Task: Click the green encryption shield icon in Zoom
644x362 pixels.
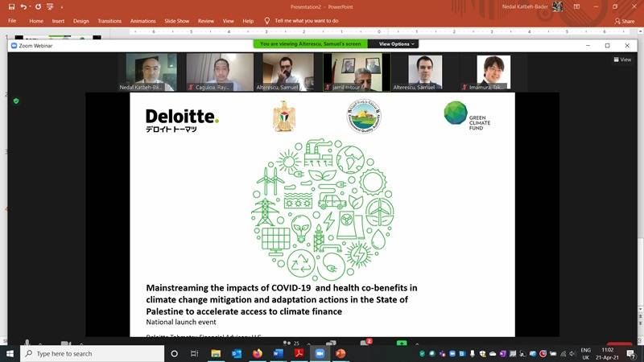Action: (x=16, y=101)
